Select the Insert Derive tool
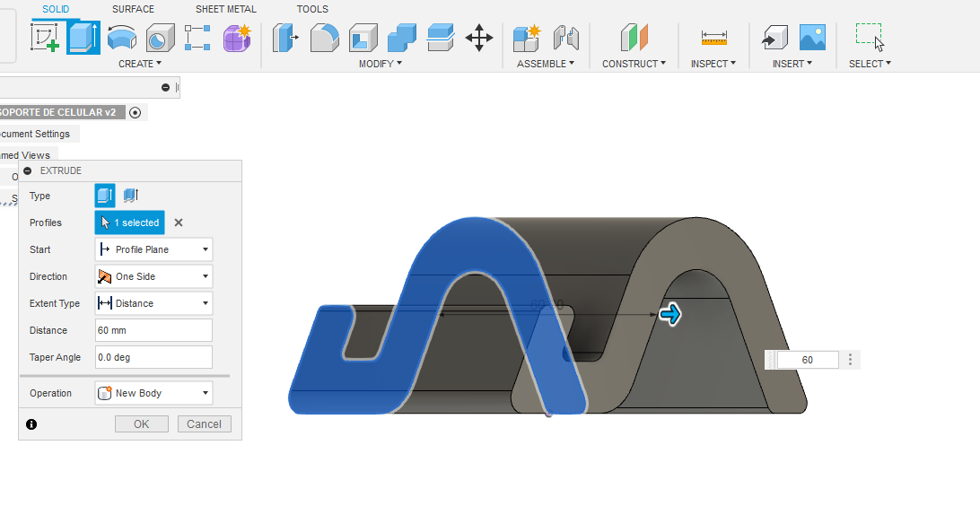This screenshot has width=980, height=515. pyautogui.click(x=775, y=38)
